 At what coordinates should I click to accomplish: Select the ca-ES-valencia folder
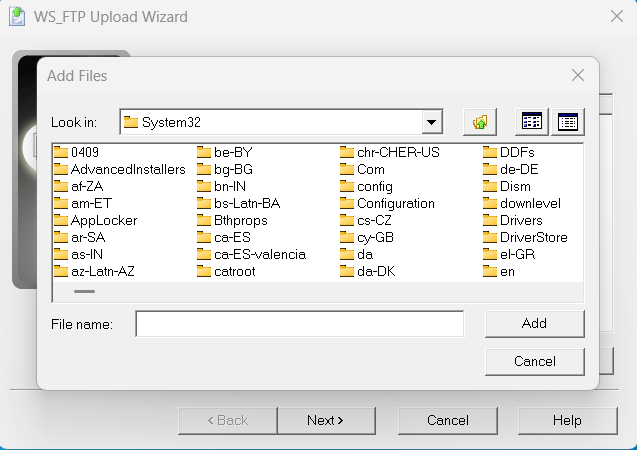pyautogui.click(x=251, y=255)
